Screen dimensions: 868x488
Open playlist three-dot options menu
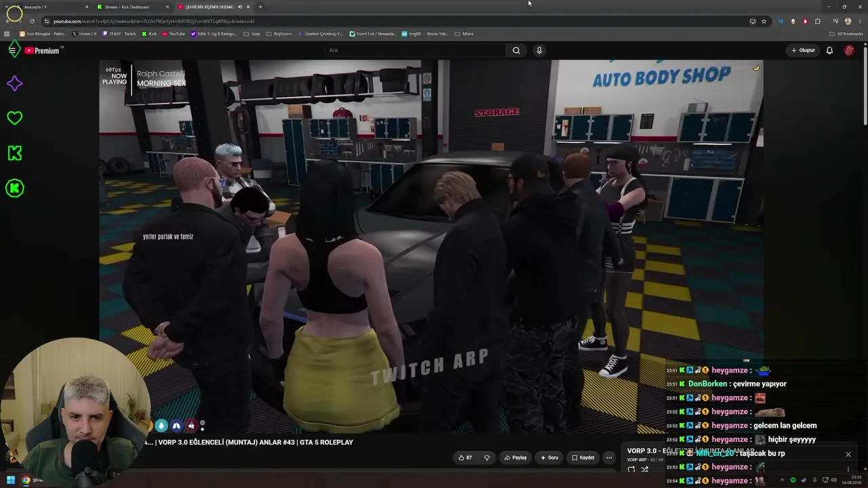coord(848,469)
